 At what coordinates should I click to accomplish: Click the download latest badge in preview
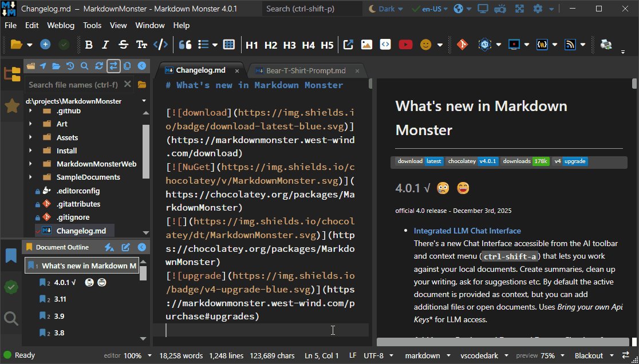point(420,161)
